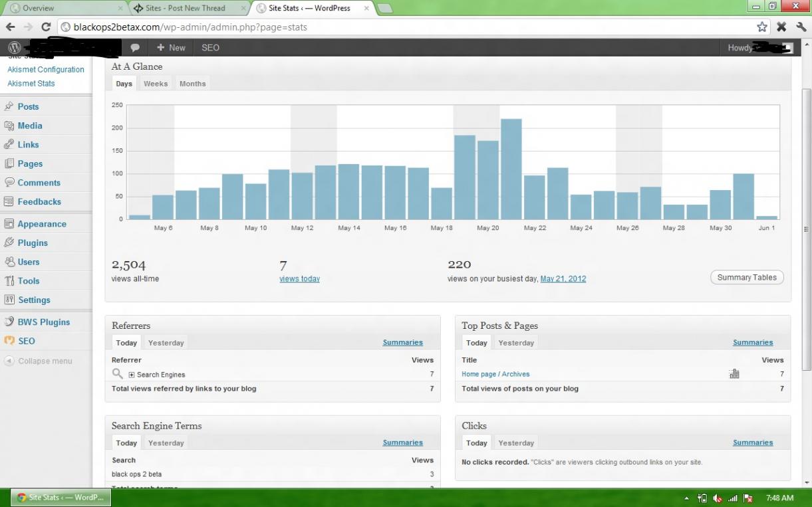Image resolution: width=812 pixels, height=507 pixels.
Task: Click the crossed-tools extension icon in toolbar
Action: (781, 27)
